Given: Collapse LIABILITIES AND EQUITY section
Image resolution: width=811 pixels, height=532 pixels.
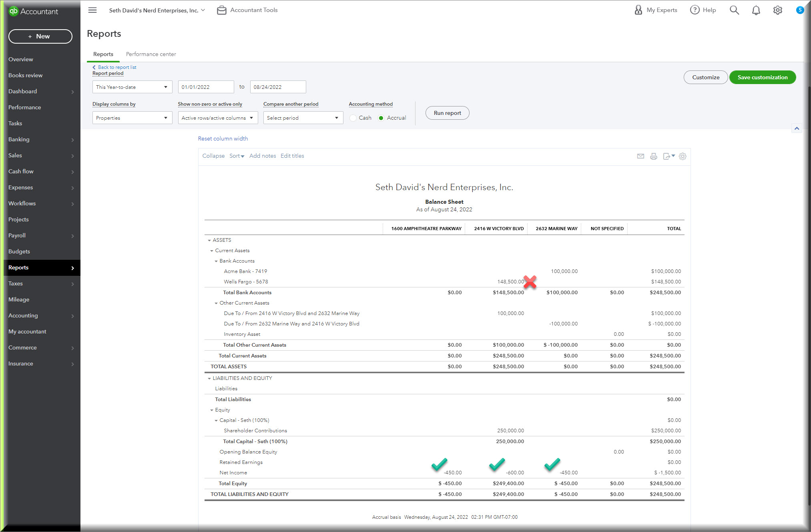Looking at the screenshot, I should click(209, 378).
